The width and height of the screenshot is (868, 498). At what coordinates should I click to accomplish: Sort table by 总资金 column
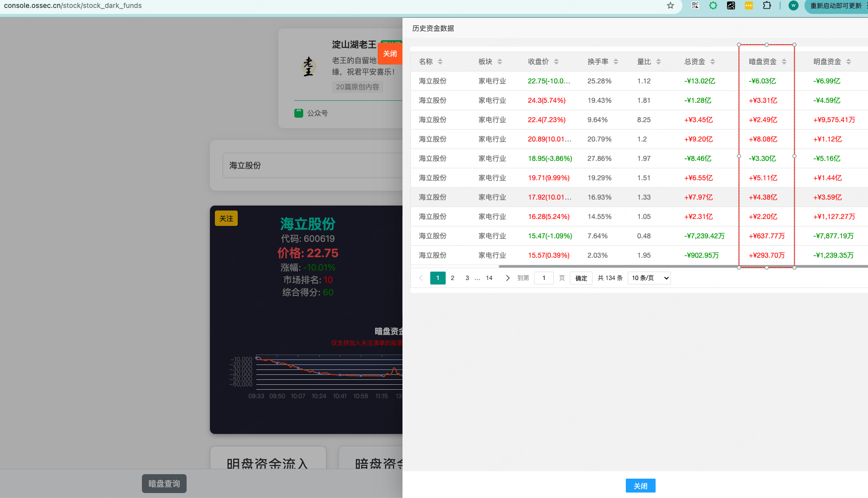click(713, 62)
